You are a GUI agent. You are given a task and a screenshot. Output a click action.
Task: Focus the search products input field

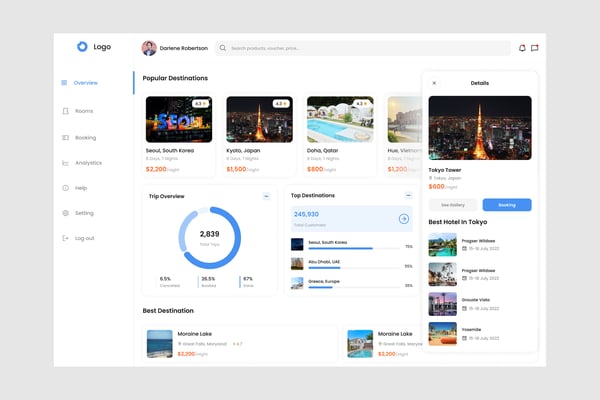pos(363,48)
